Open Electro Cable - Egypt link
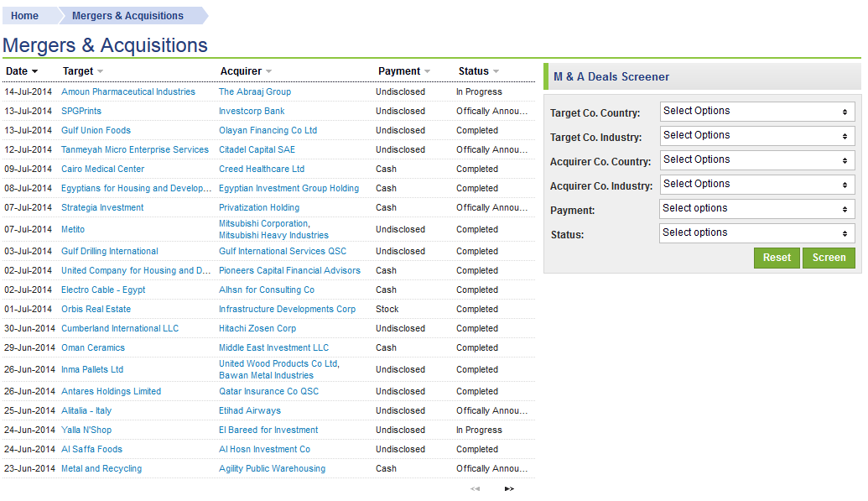This screenshot has width=868, height=501. click(103, 290)
